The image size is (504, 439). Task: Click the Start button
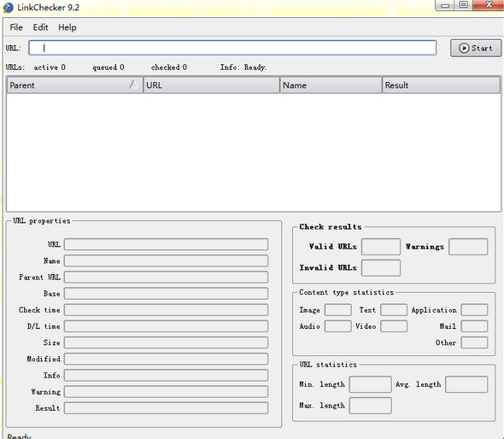[476, 48]
